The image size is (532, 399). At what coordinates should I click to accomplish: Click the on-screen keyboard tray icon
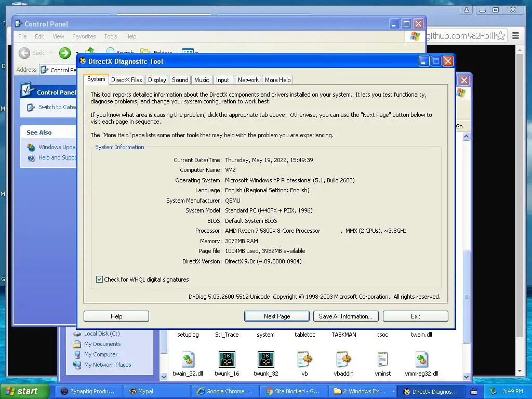click(x=474, y=392)
